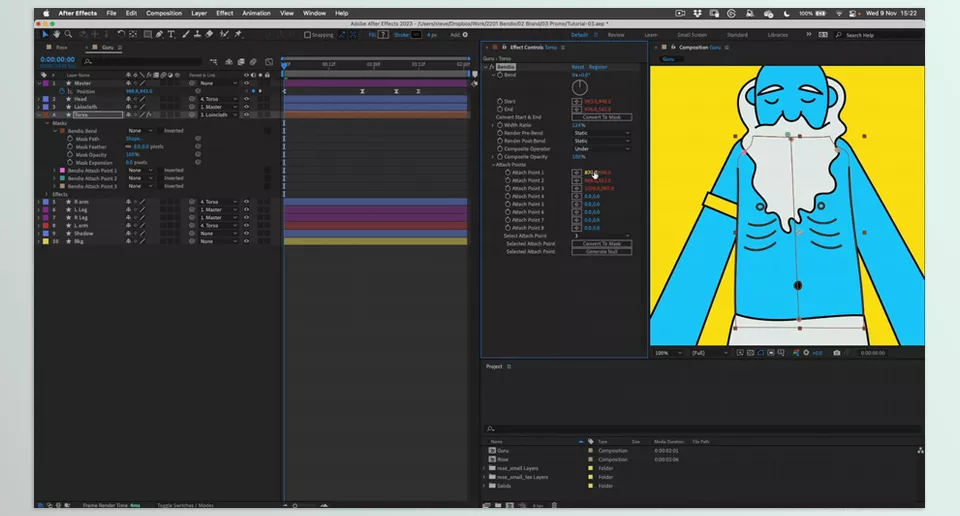Open the Composition menu
Viewport: 960px width, 516px height.
click(163, 13)
